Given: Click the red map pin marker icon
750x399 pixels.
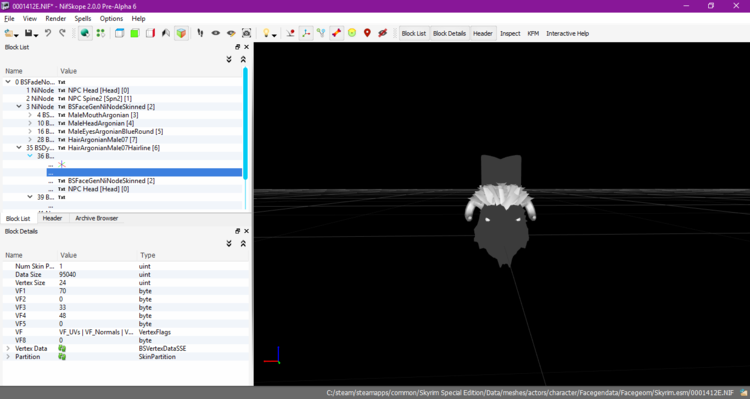Looking at the screenshot, I should pyautogui.click(x=367, y=33).
